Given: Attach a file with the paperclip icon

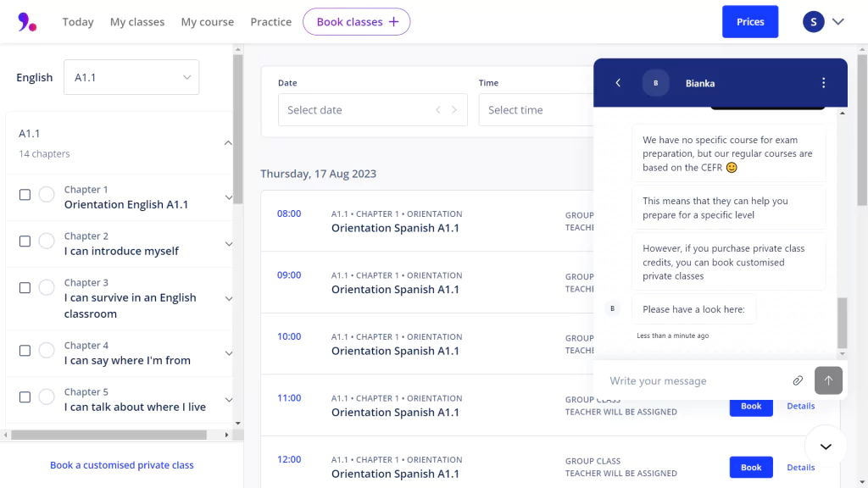Looking at the screenshot, I should (798, 380).
